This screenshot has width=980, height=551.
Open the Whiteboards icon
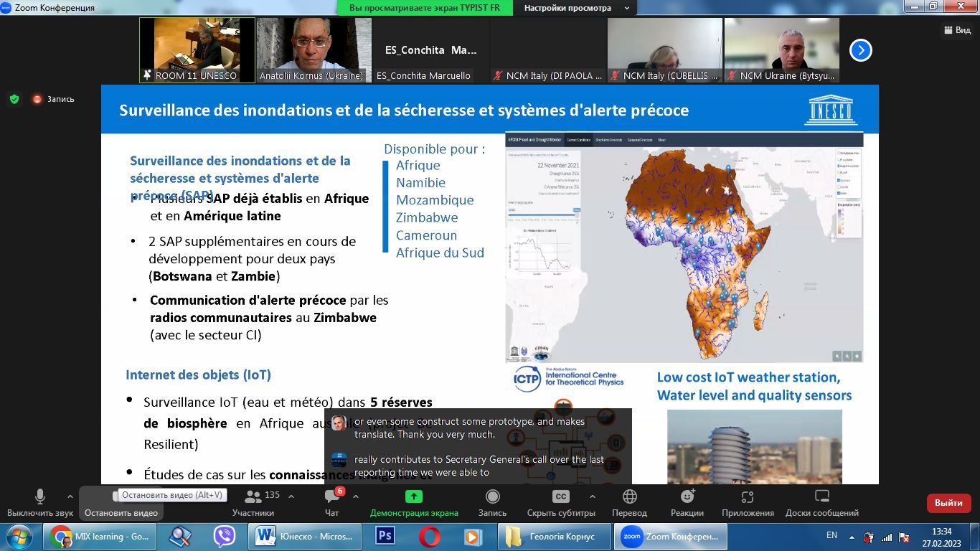[x=821, y=497]
